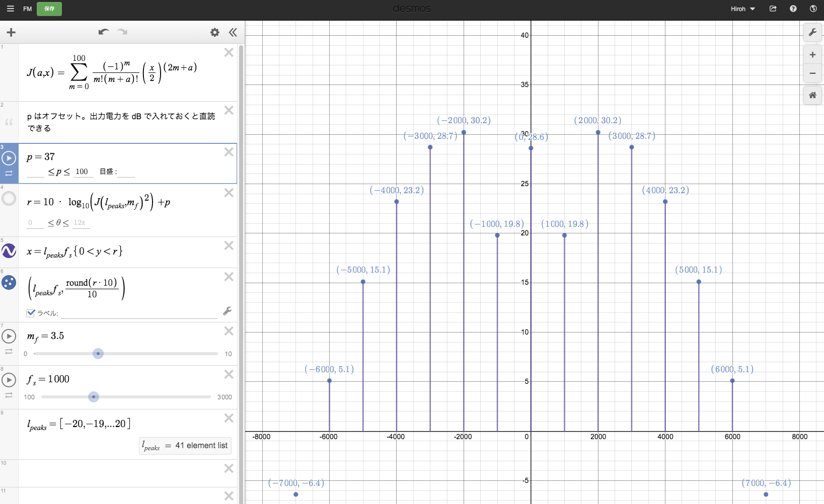Open the share graph icon
Viewport: 824px width, 504px height.
(773, 9)
